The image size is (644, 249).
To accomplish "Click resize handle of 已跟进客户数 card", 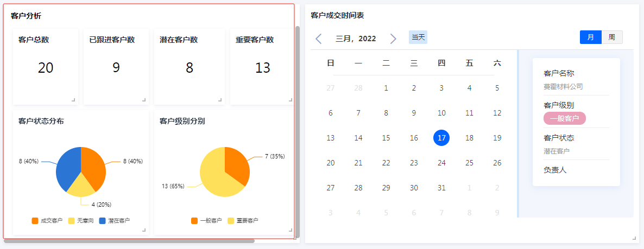I will point(144,100).
